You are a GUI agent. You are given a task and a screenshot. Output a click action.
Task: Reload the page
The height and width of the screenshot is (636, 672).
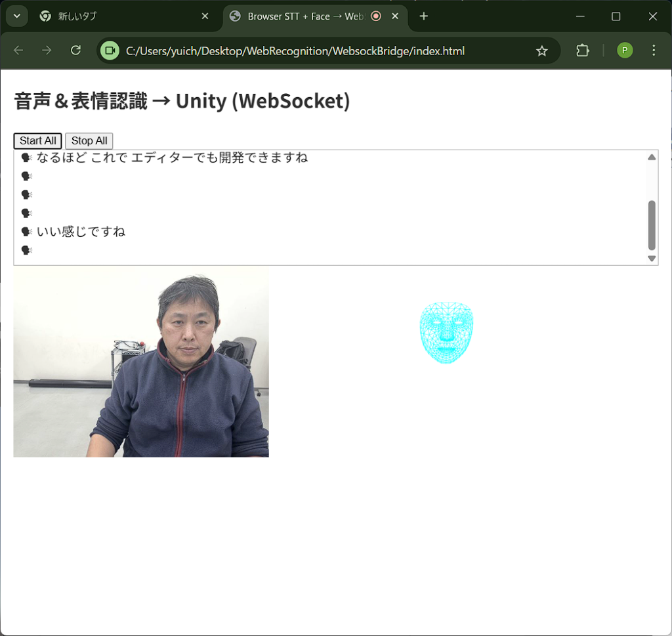[75, 51]
